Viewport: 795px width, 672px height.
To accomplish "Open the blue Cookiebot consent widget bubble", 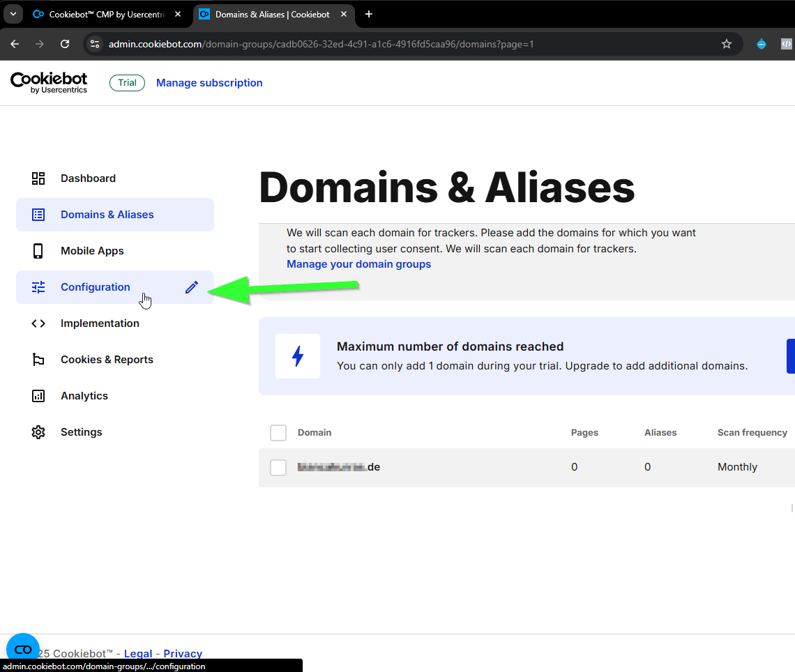I will click(23, 649).
